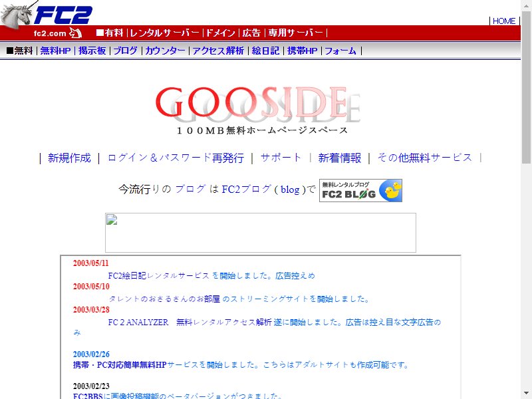Open アクセス解析 in the free services bar
Image resolution: width=532 pixels, height=399 pixels.
(x=218, y=51)
